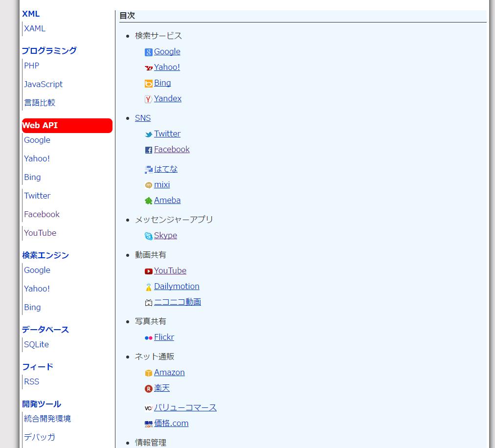This screenshot has width=495, height=448.
Task: Click the Dailymotion tower icon
Action: point(148,287)
